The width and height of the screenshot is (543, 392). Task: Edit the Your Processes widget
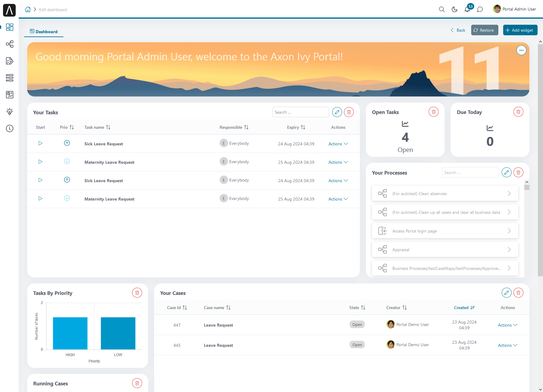(x=506, y=172)
